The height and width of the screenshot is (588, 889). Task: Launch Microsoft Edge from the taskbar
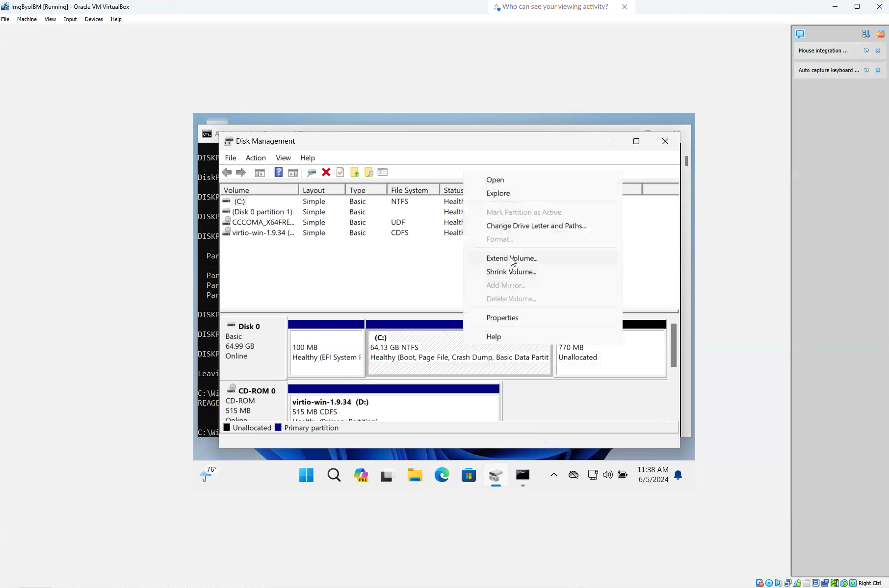(x=442, y=475)
